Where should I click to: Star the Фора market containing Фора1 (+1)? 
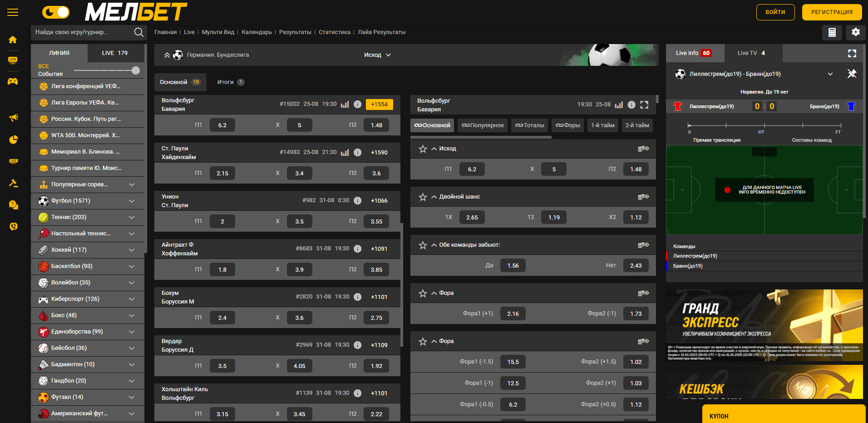tap(423, 293)
